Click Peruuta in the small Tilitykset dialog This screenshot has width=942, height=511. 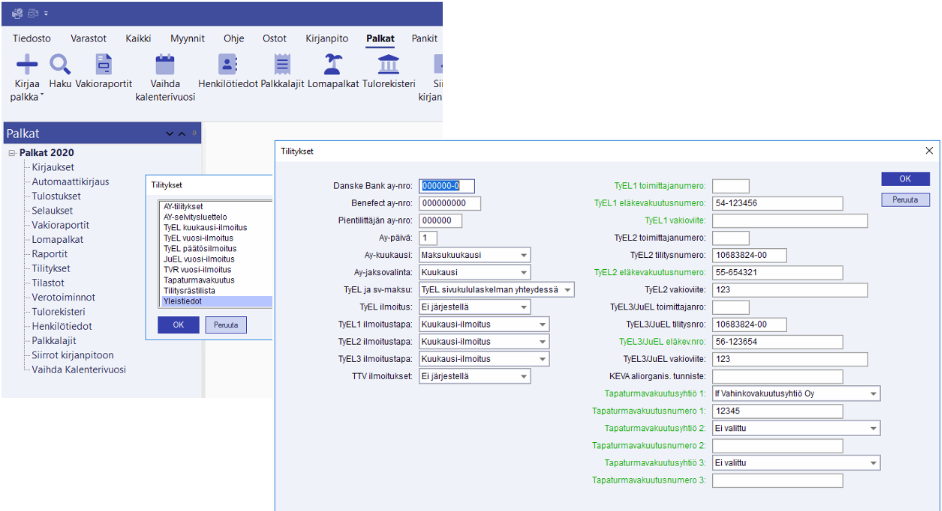(226, 325)
